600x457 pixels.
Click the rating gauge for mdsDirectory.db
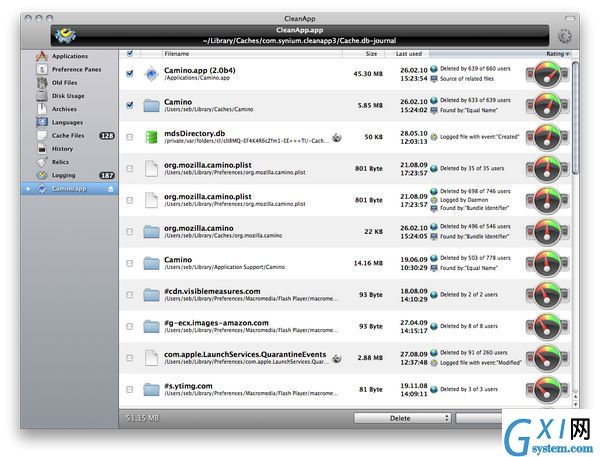tap(547, 137)
